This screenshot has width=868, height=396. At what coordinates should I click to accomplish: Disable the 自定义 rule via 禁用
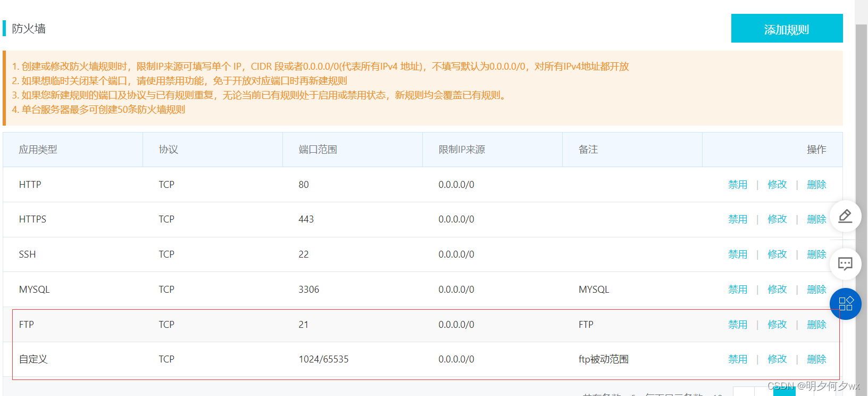pos(738,359)
